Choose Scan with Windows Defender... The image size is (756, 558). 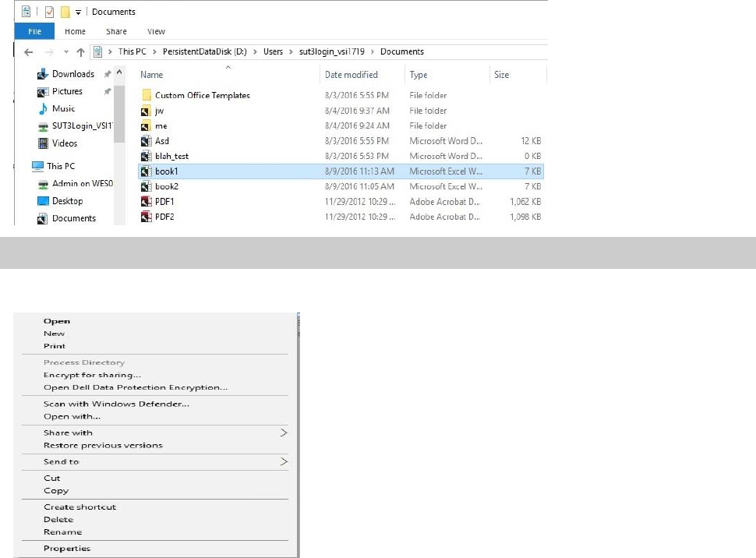(x=116, y=404)
